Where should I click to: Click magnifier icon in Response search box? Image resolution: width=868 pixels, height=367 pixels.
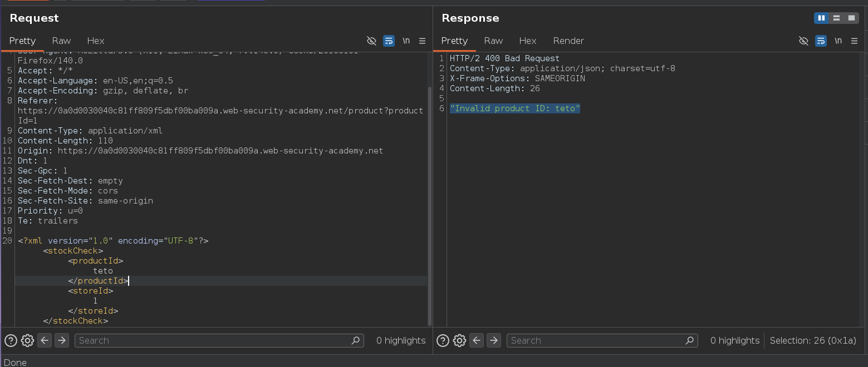click(x=690, y=340)
